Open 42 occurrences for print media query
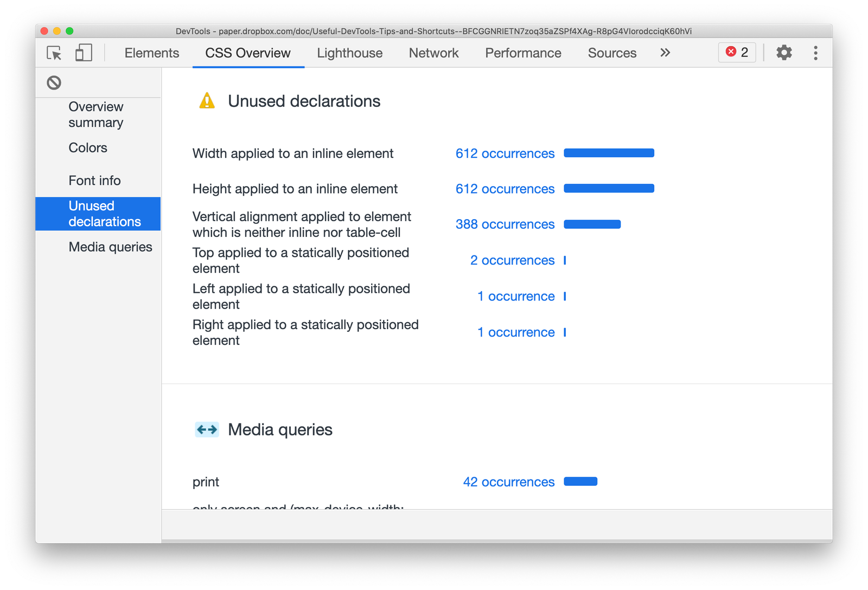The image size is (868, 590). (509, 482)
